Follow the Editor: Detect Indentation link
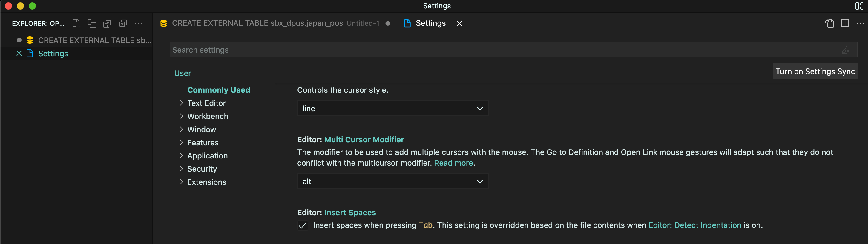Screen dimensions: 868x244 coord(694,225)
